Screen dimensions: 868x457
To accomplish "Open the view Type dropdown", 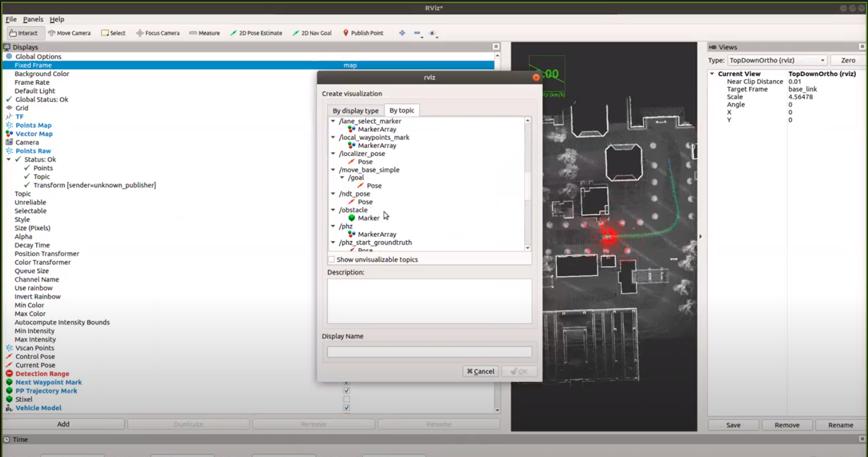I will click(776, 60).
